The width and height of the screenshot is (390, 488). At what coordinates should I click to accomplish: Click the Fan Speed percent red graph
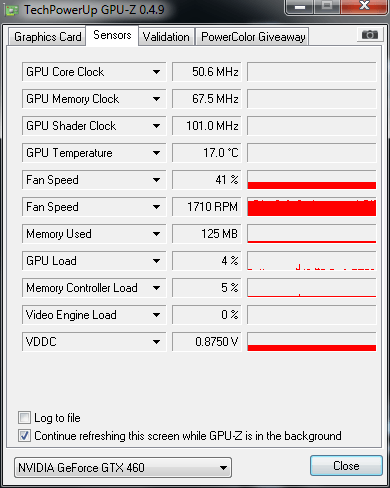[x=312, y=180]
